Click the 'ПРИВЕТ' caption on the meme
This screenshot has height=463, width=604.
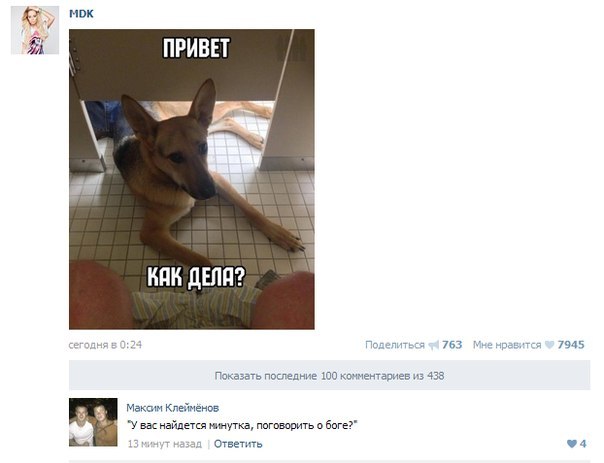(x=196, y=48)
